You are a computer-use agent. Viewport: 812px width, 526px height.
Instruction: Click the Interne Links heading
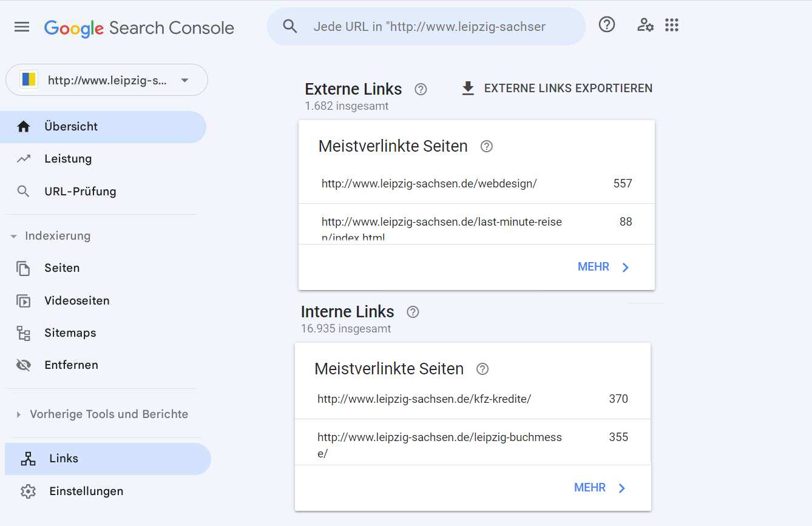tap(348, 312)
